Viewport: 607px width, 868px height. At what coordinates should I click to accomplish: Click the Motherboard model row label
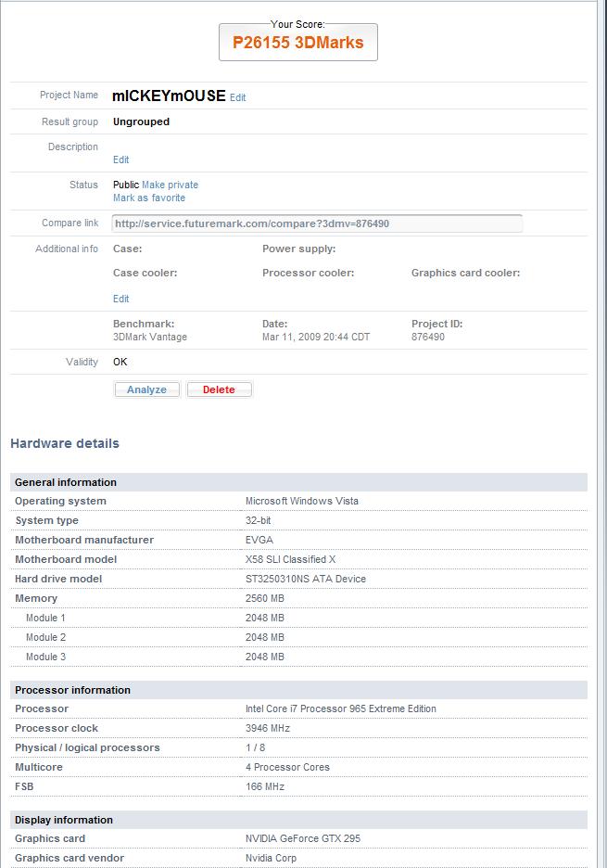tap(66, 559)
